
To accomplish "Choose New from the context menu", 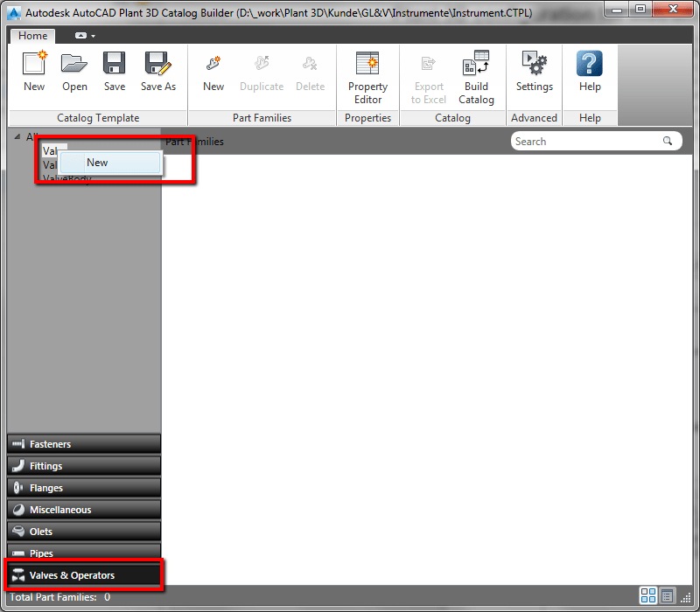I will click(110, 163).
